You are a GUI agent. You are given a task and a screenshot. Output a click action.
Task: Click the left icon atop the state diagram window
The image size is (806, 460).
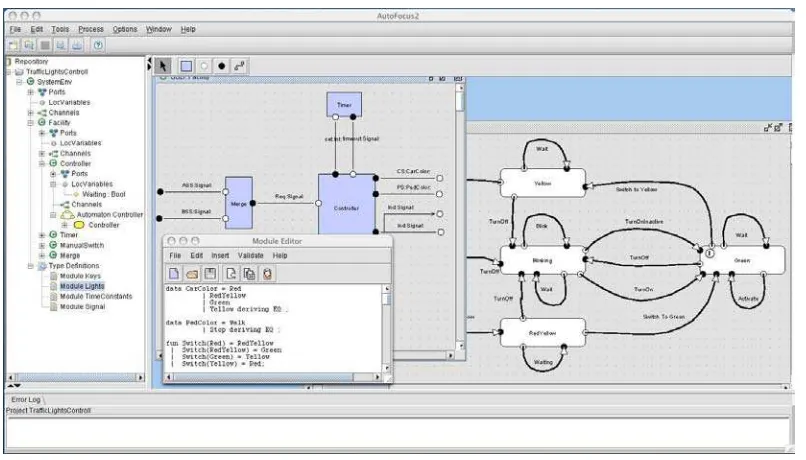click(768, 127)
